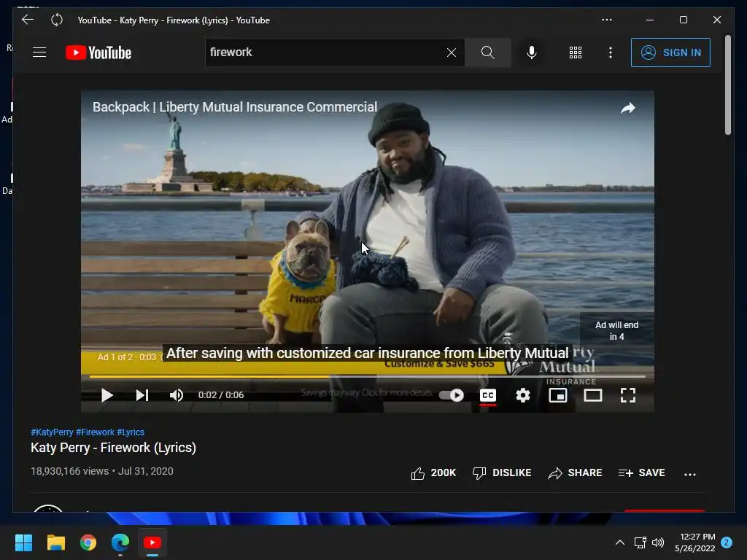
Task: Open settings three-dot menu beside the apps grid
Action: pos(611,52)
